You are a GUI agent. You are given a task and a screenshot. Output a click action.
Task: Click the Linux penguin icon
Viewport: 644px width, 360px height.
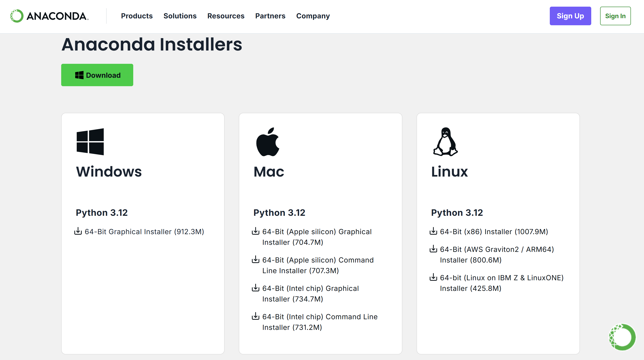446,142
